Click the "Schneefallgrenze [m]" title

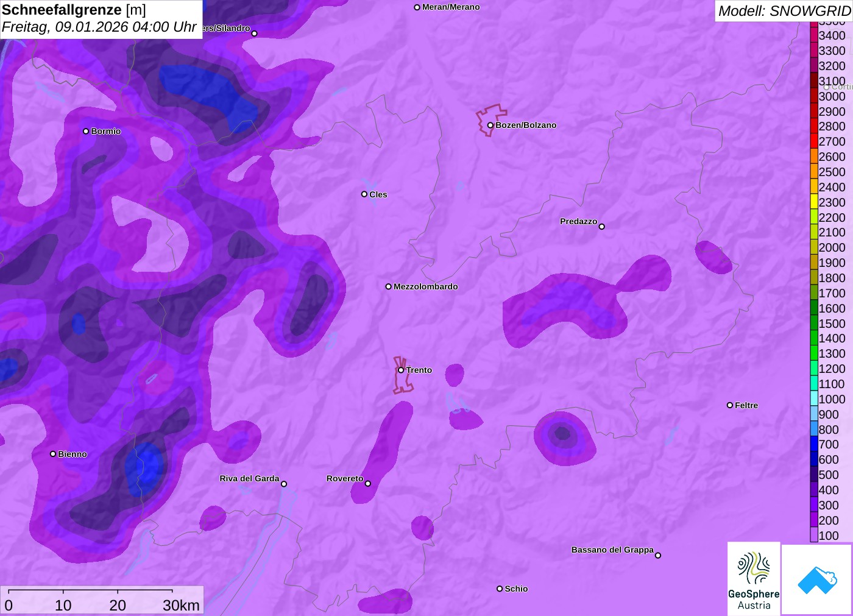(x=74, y=10)
